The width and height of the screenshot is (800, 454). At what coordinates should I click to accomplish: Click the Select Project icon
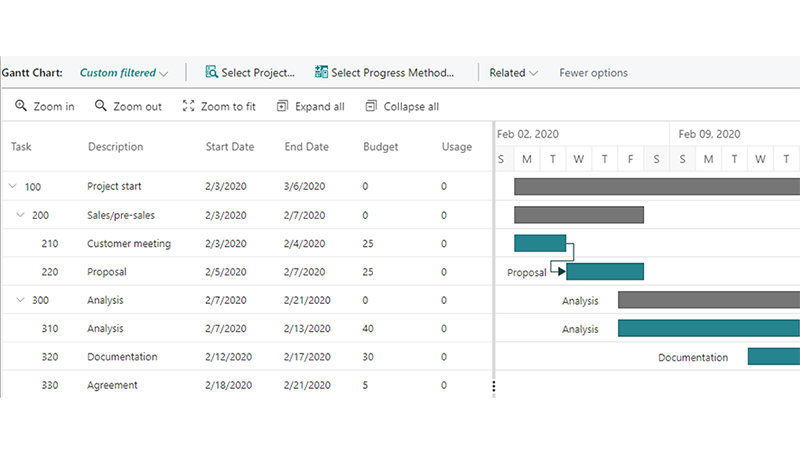coord(211,72)
